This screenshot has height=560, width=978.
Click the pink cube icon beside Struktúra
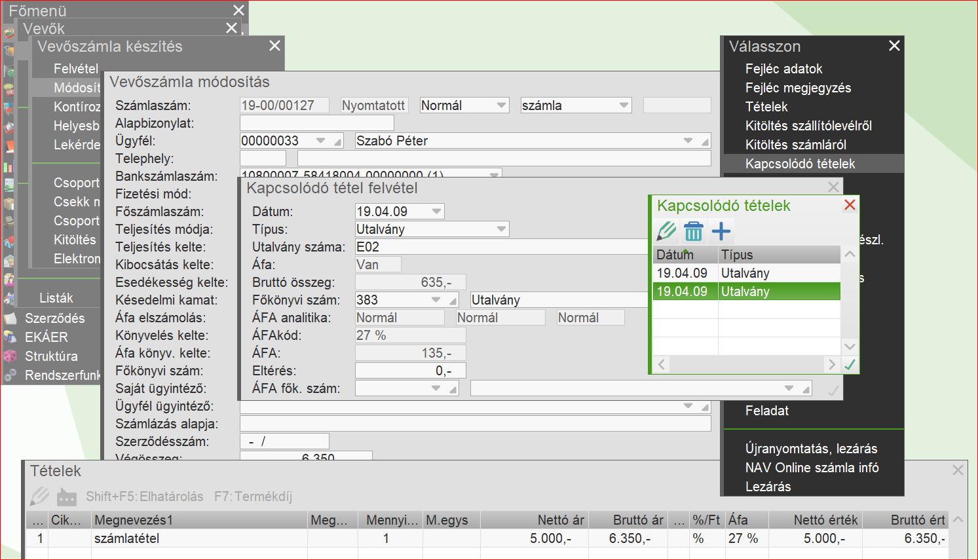(10, 356)
